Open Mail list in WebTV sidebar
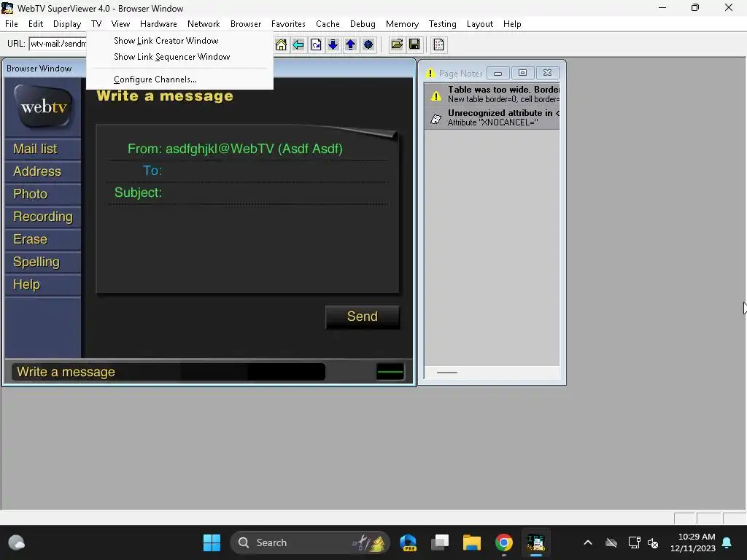The height and width of the screenshot is (560, 747). coord(43,149)
